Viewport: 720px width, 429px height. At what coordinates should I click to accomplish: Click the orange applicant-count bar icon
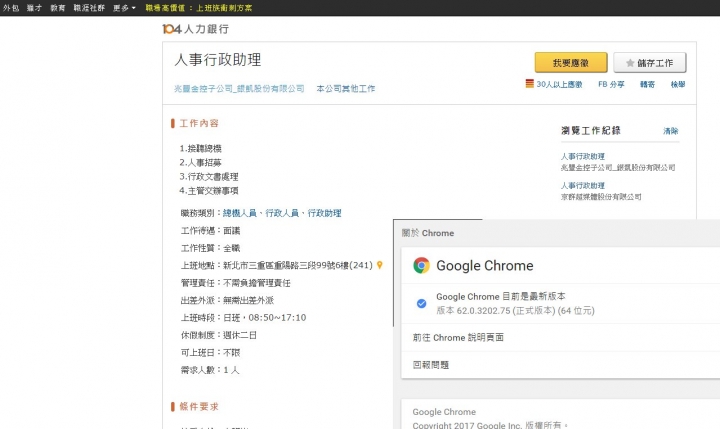(x=530, y=85)
